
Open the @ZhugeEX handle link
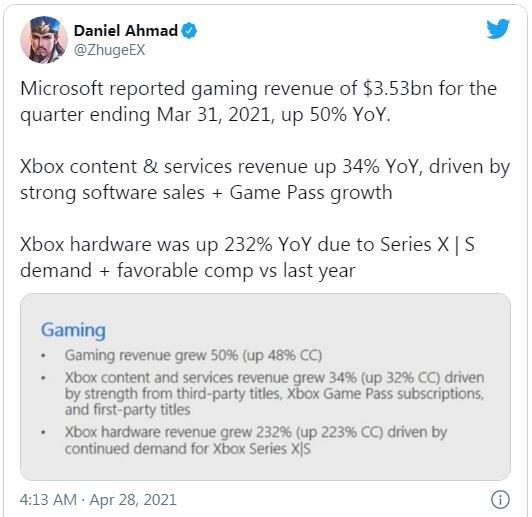point(110,50)
